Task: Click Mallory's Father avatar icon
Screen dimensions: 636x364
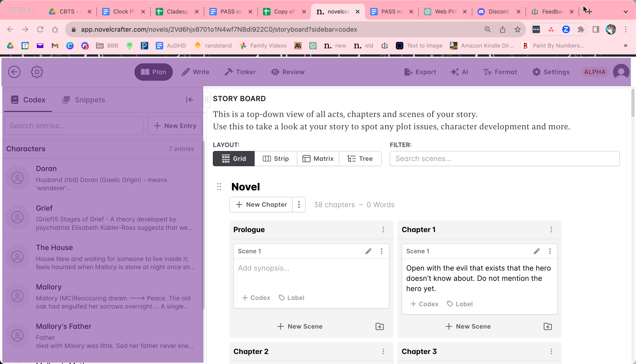Action: (17, 336)
